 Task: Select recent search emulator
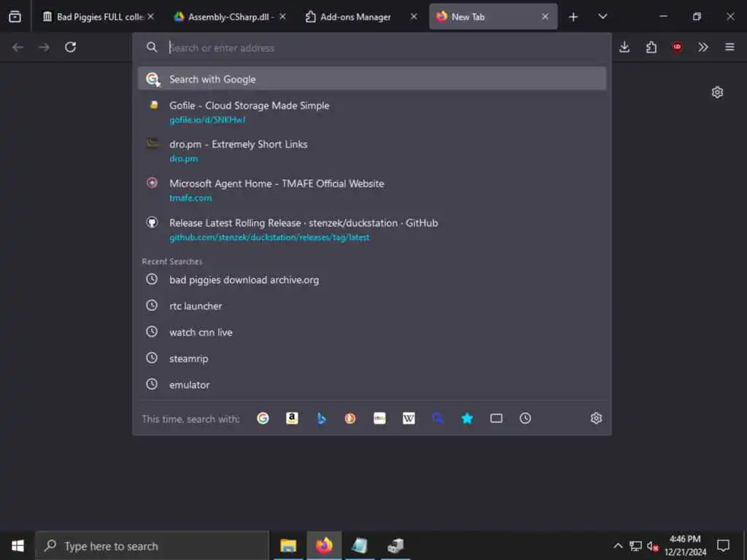point(371,384)
